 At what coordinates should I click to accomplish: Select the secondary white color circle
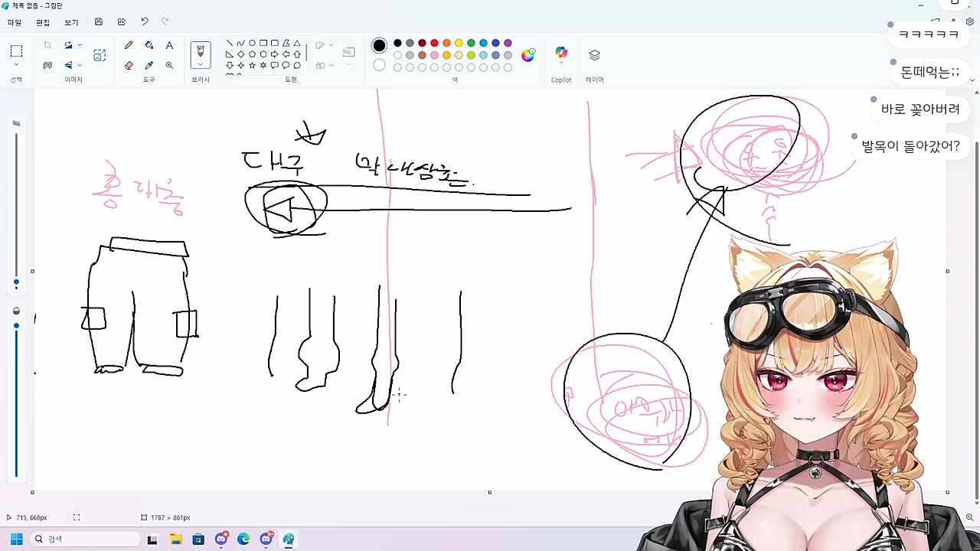click(379, 65)
